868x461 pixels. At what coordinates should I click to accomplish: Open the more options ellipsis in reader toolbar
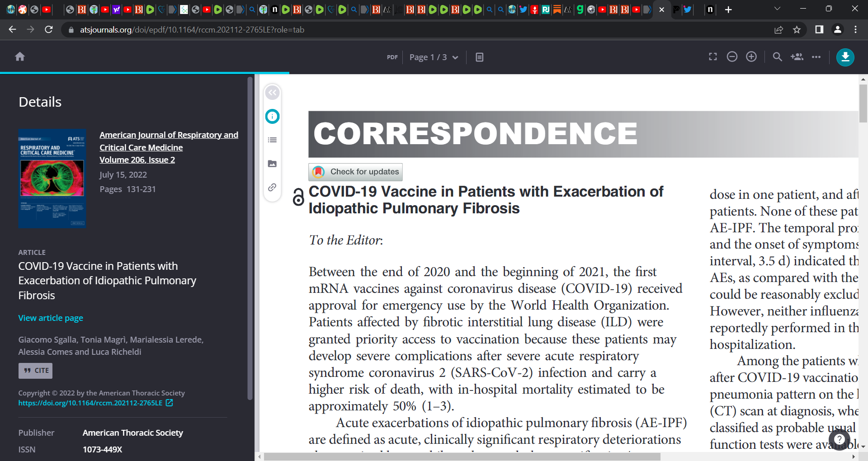(816, 57)
